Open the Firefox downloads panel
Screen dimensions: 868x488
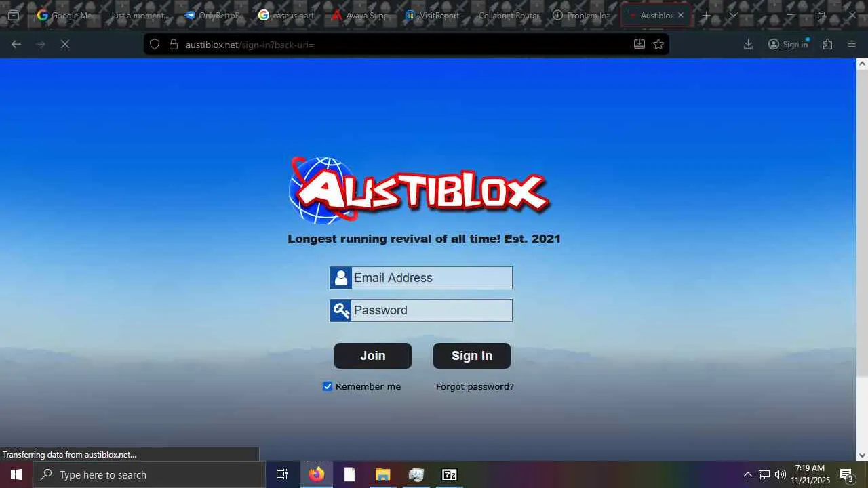(x=748, y=44)
